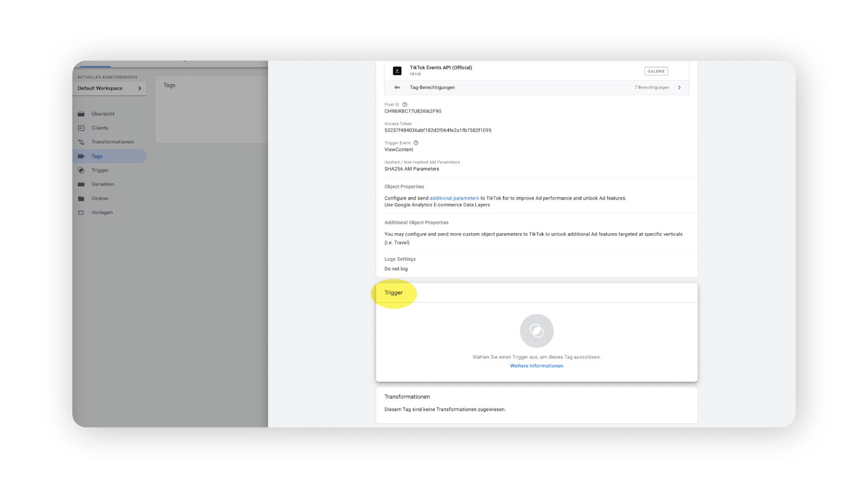Go to Übersicht in the sidebar
The image size is (868, 488).
click(103, 114)
